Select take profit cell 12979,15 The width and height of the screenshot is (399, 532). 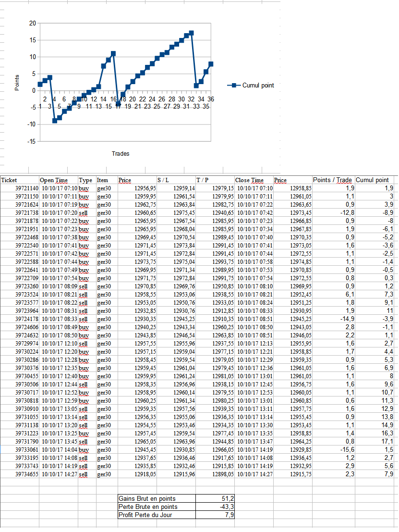pyautogui.click(x=215, y=188)
